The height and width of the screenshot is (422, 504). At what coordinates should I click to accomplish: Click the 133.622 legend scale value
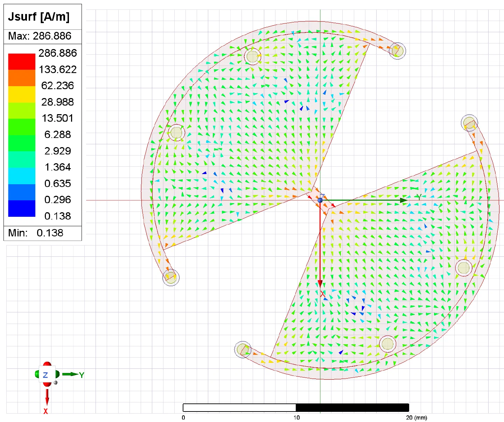coord(58,69)
